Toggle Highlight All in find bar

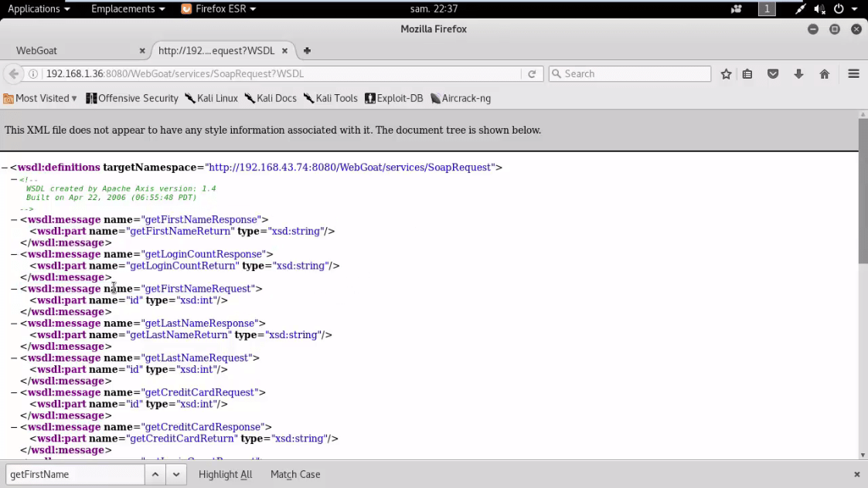(x=225, y=474)
